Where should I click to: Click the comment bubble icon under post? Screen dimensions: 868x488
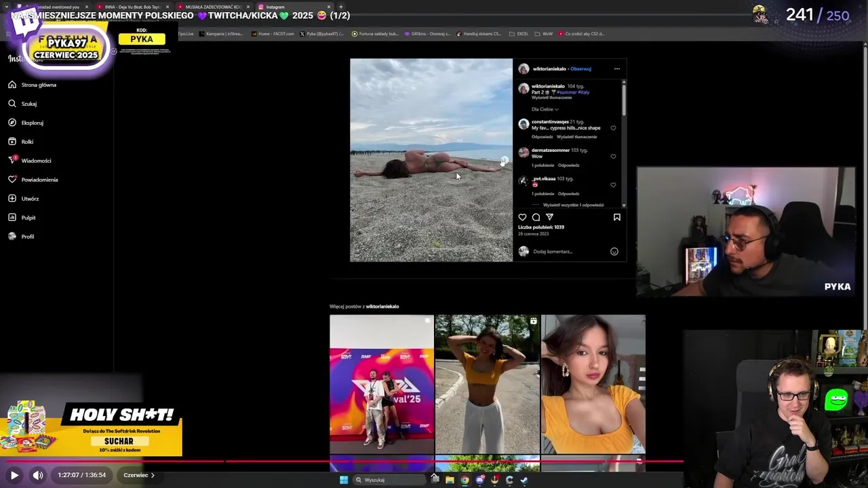tap(536, 217)
